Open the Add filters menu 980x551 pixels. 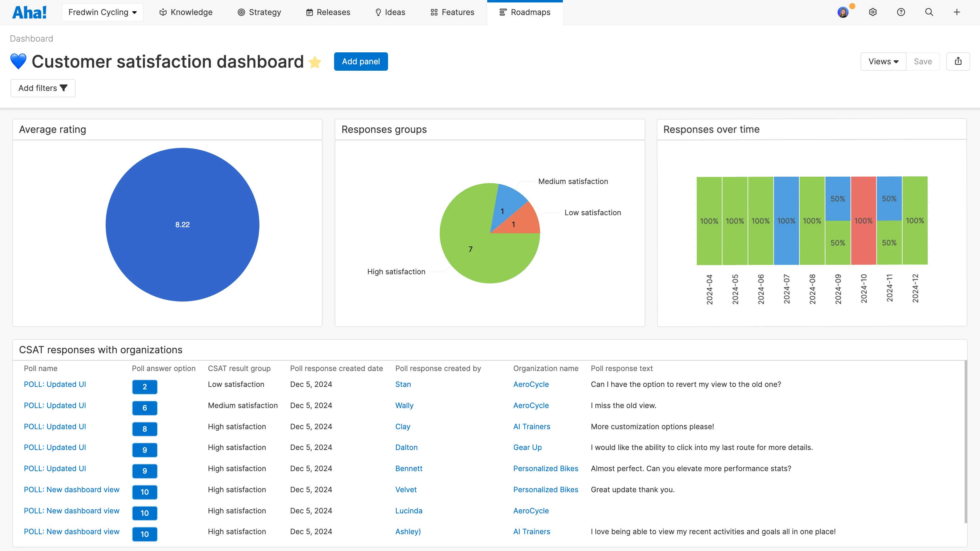(x=43, y=88)
